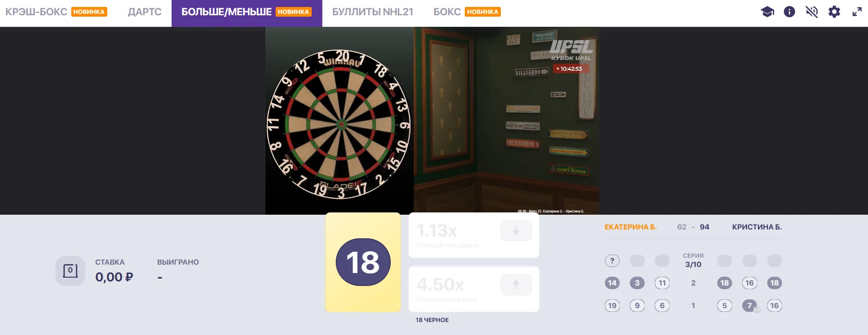Image resolution: width=868 pixels, height=335 pixels.
Task: Click the down arrow on 1.13x bet
Action: coord(516,230)
